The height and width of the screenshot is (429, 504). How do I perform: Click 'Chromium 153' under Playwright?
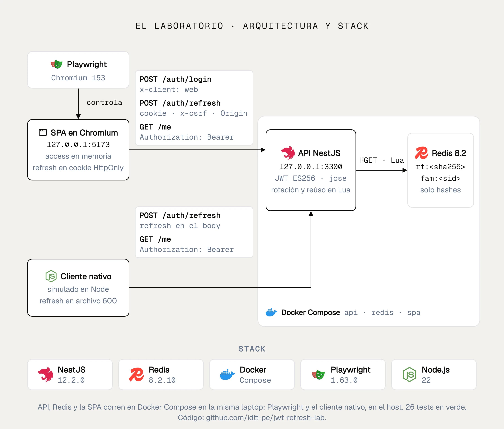pyautogui.click(x=78, y=78)
